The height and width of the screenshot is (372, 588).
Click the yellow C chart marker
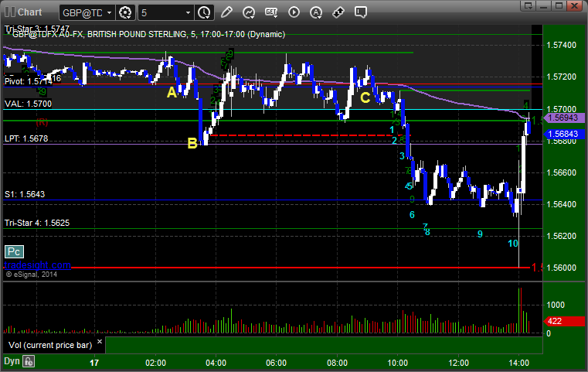[365, 98]
